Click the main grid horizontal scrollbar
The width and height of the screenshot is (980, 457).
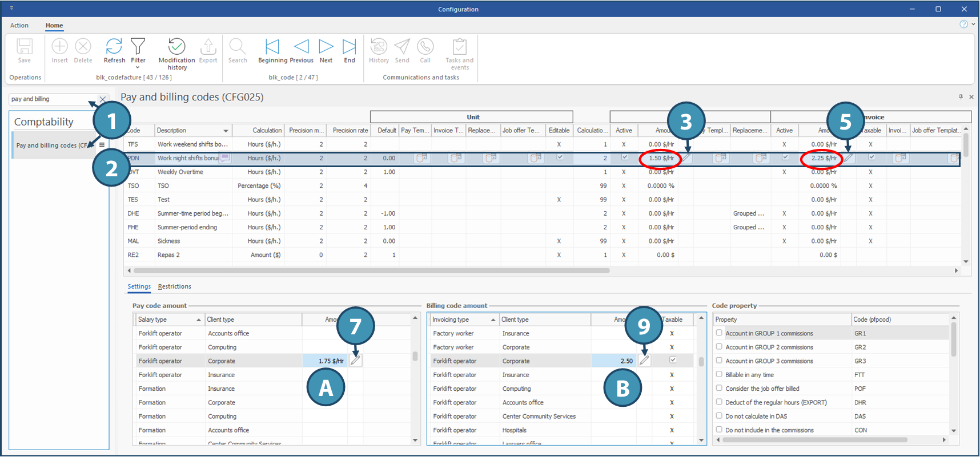coord(371,270)
